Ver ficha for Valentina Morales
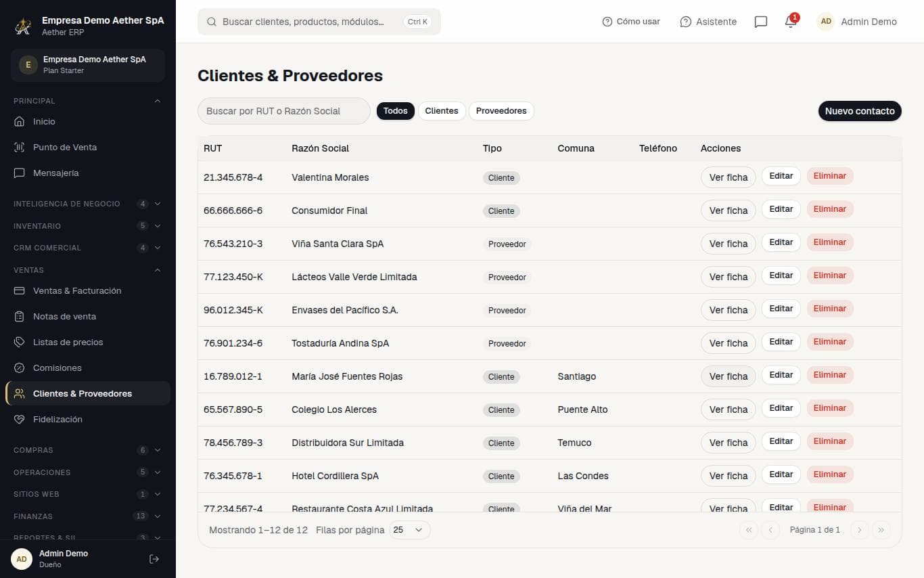Screen dimensions: 924x578 tap(729, 177)
